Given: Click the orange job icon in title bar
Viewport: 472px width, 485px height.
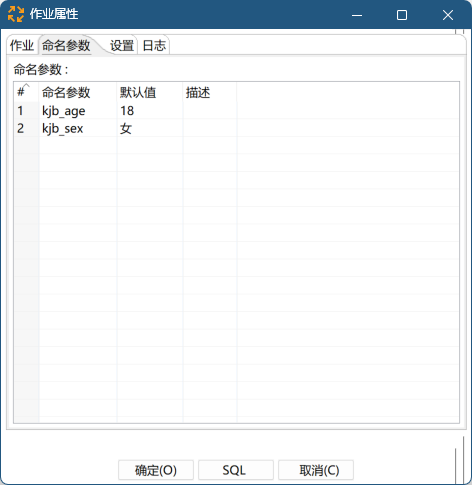Looking at the screenshot, I should click(x=16, y=14).
